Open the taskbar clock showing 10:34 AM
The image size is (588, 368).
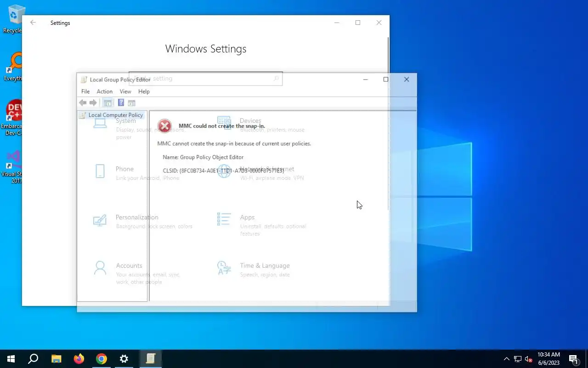(x=548, y=359)
